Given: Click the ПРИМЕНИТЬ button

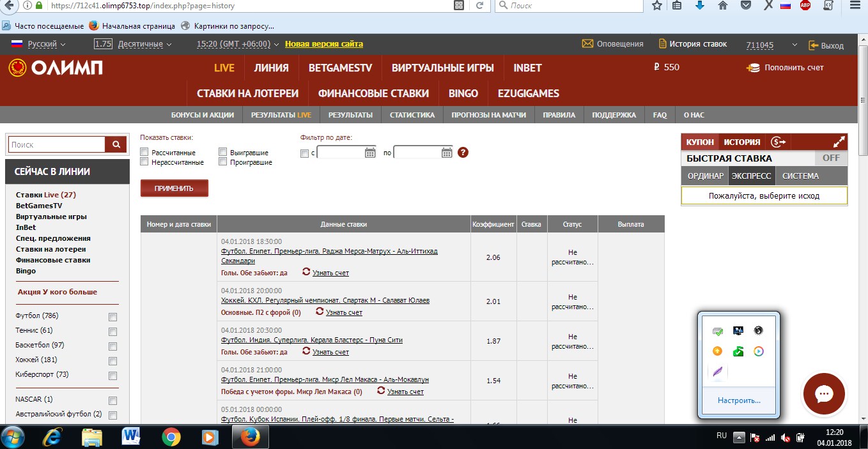Looking at the screenshot, I should click(x=174, y=188).
